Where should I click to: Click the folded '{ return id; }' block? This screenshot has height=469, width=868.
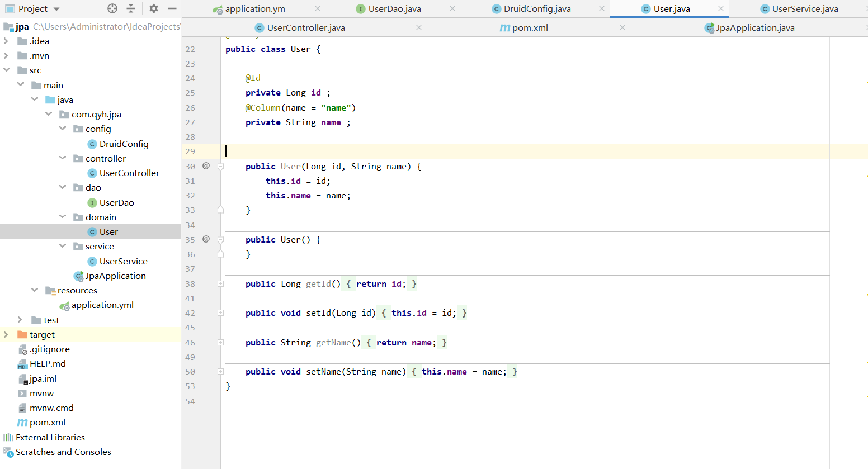click(381, 284)
